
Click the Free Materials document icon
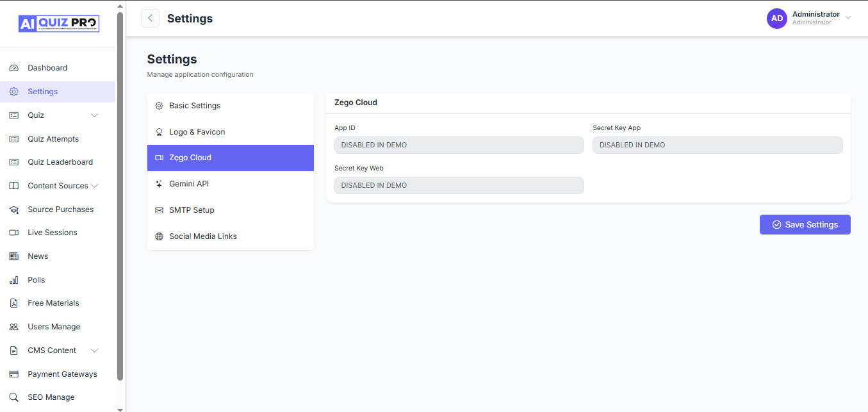pyautogui.click(x=14, y=303)
